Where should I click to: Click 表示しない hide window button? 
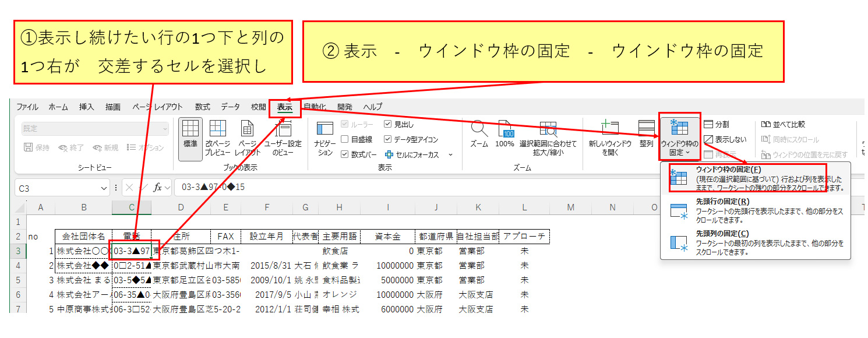coord(725,140)
